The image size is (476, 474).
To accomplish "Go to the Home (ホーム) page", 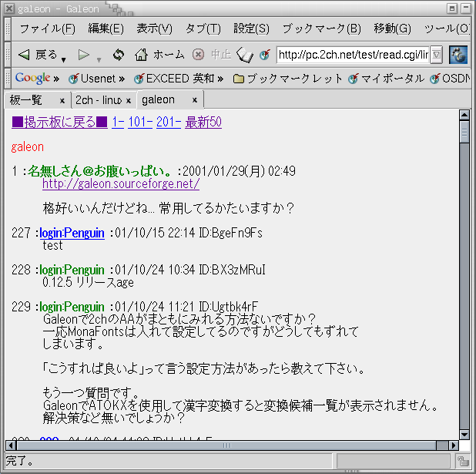I will [x=159, y=55].
